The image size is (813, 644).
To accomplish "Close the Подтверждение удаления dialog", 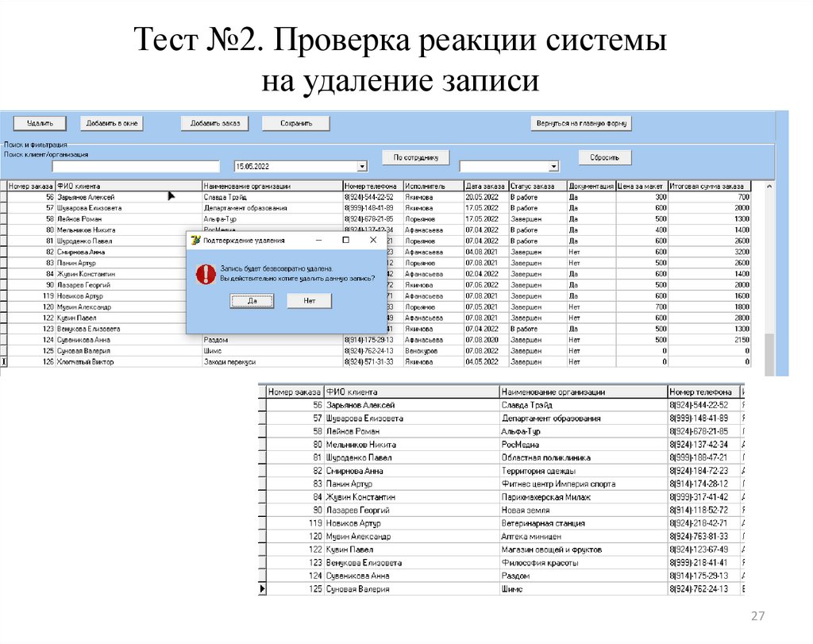I will pyautogui.click(x=373, y=240).
